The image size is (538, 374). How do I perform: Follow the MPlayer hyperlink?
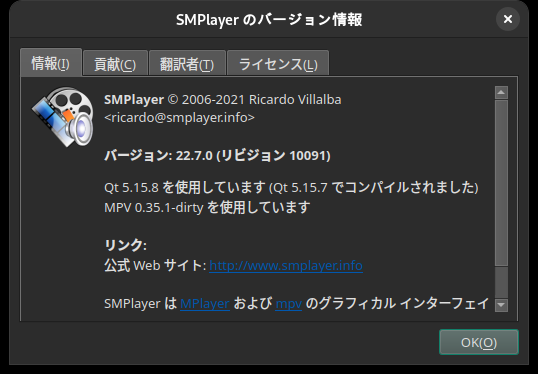pos(205,304)
